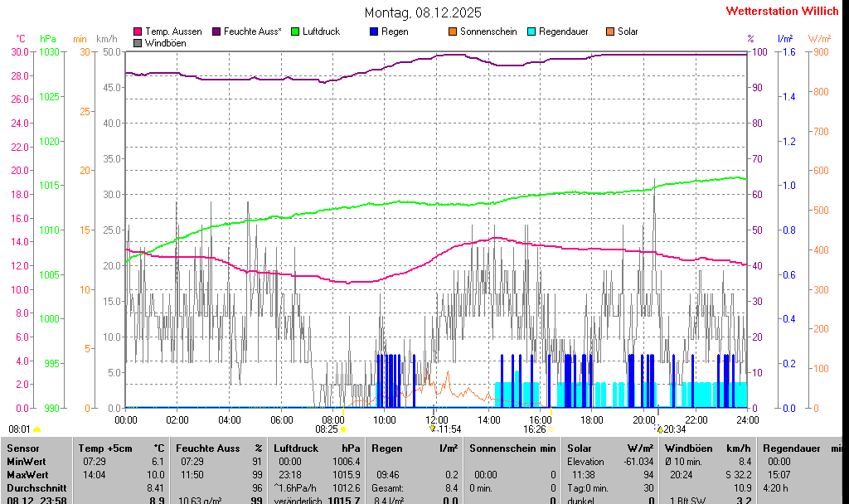The width and height of the screenshot is (849, 504).
Task: Click the Regen l/m² table header
Action: click(414, 448)
